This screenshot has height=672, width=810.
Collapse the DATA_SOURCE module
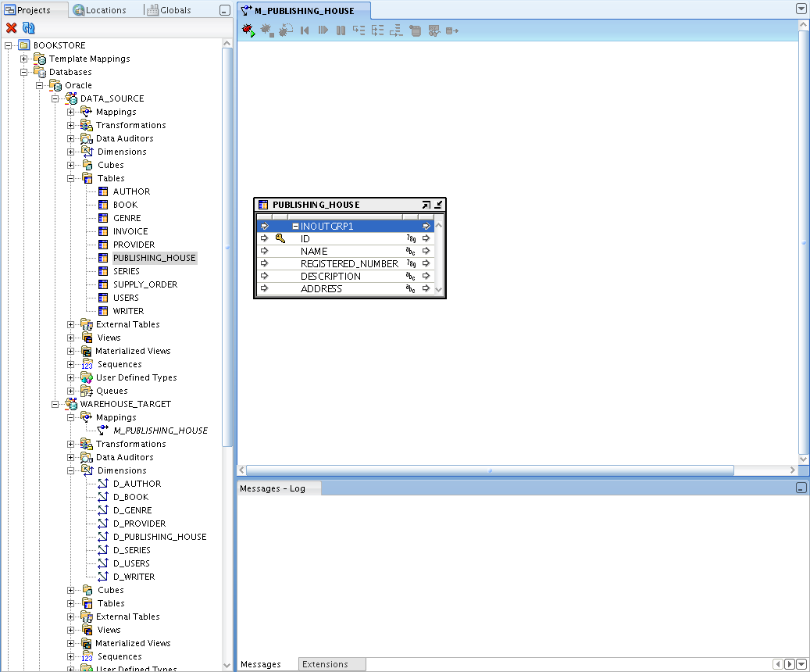click(55, 98)
